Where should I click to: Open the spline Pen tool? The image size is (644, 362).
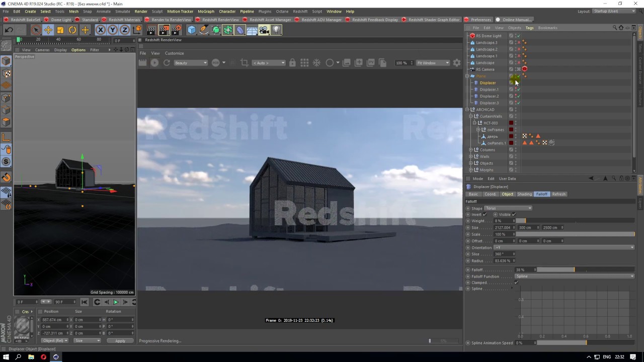point(204,30)
